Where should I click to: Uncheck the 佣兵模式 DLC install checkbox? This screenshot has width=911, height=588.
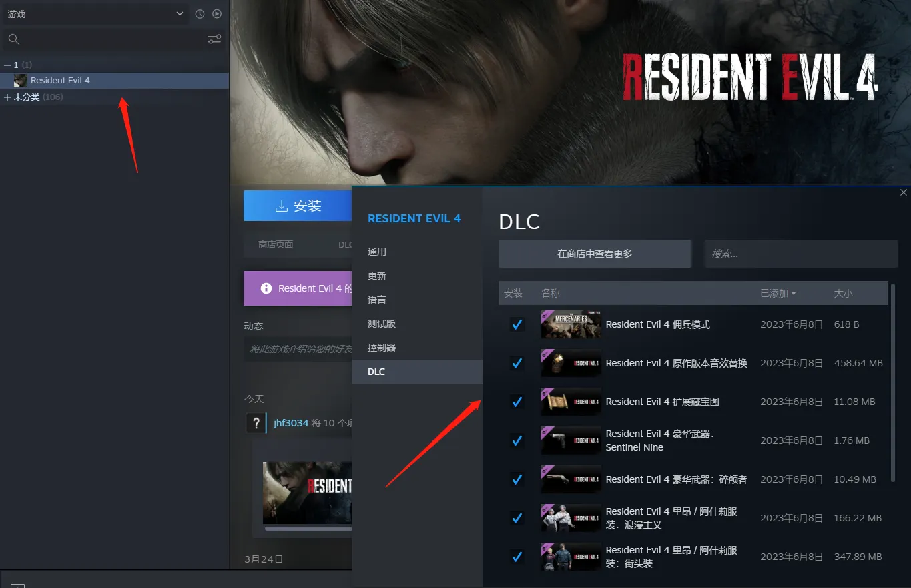[x=517, y=324]
